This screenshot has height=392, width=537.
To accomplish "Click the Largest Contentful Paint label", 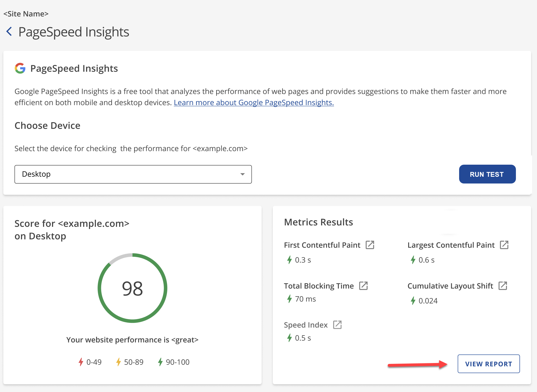I will click(451, 245).
